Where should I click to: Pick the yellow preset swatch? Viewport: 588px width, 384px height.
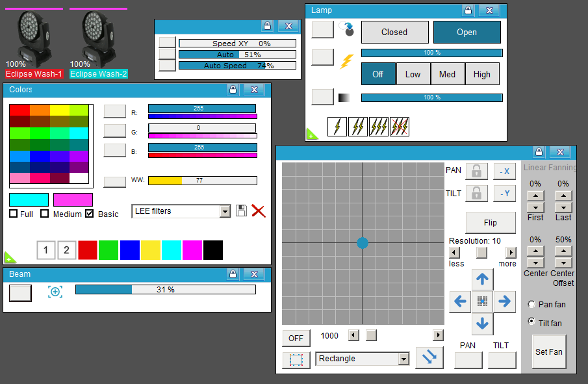click(150, 250)
